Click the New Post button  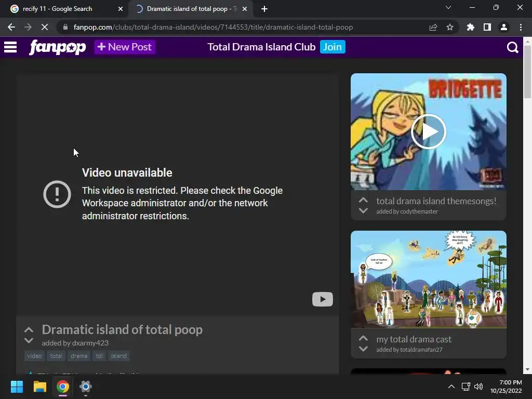125,47
